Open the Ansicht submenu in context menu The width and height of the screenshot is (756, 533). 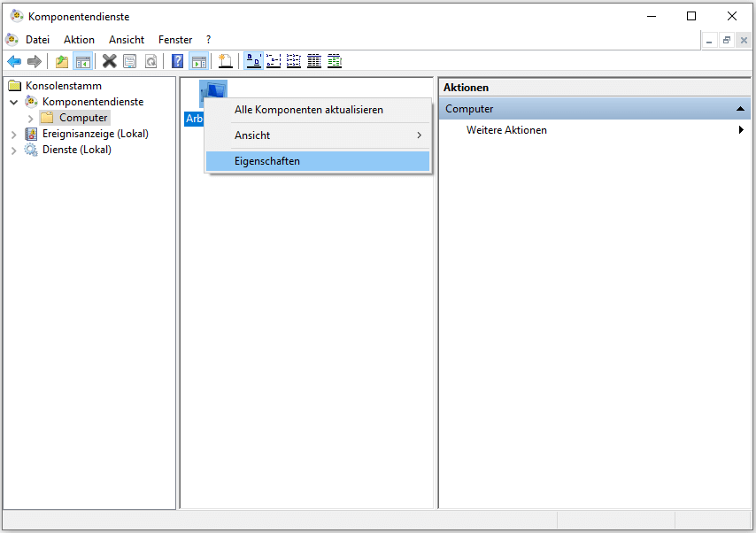point(252,135)
